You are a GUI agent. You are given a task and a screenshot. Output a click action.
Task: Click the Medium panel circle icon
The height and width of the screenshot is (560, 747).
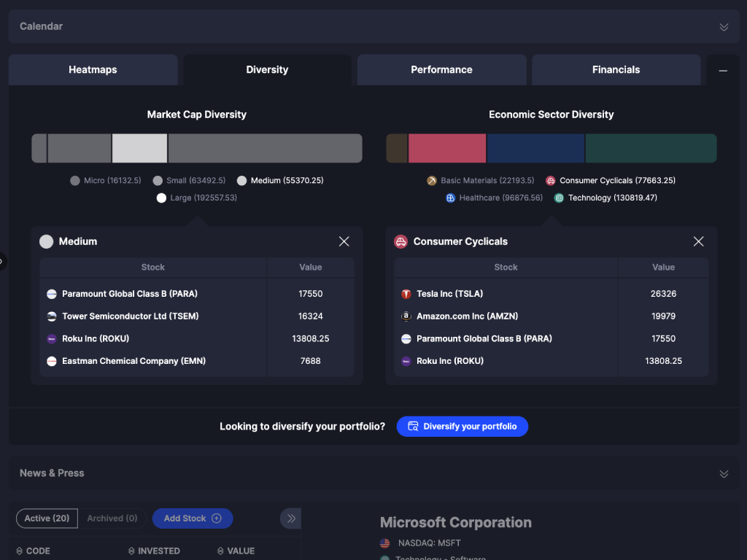(46, 241)
